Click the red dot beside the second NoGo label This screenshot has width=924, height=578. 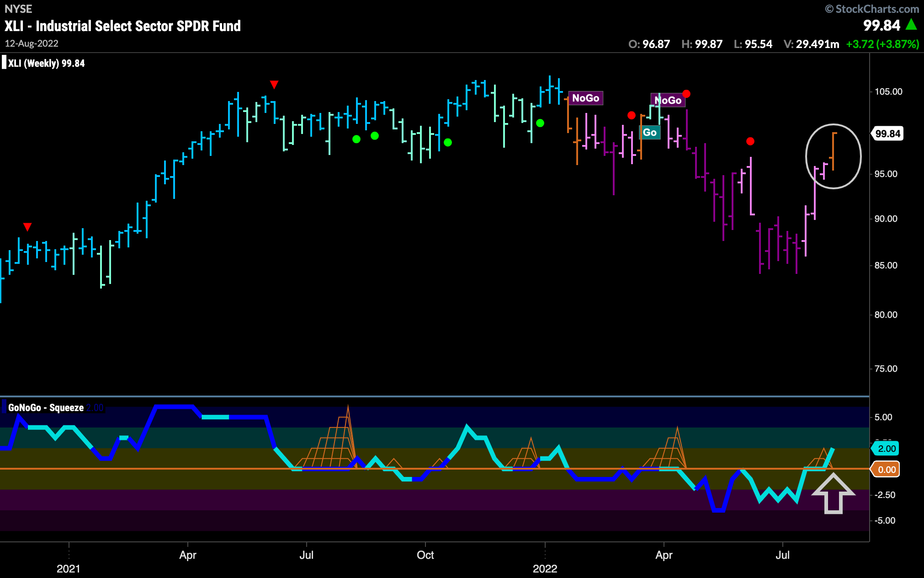pyautogui.click(x=686, y=94)
